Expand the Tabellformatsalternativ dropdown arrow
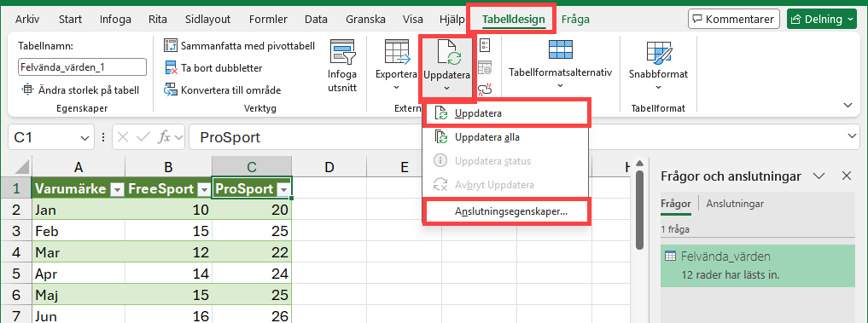 click(560, 86)
